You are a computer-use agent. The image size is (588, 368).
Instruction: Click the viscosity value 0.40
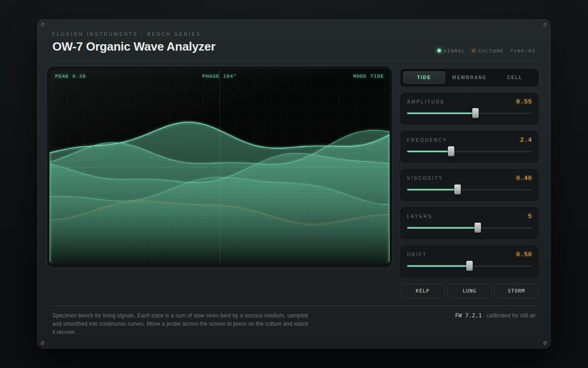tap(524, 178)
